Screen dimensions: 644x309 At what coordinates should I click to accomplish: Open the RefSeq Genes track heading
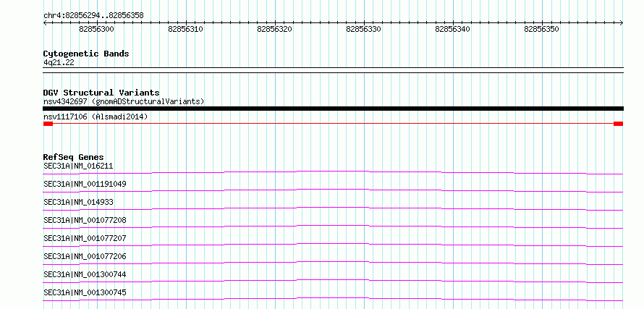click(x=73, y=157)
